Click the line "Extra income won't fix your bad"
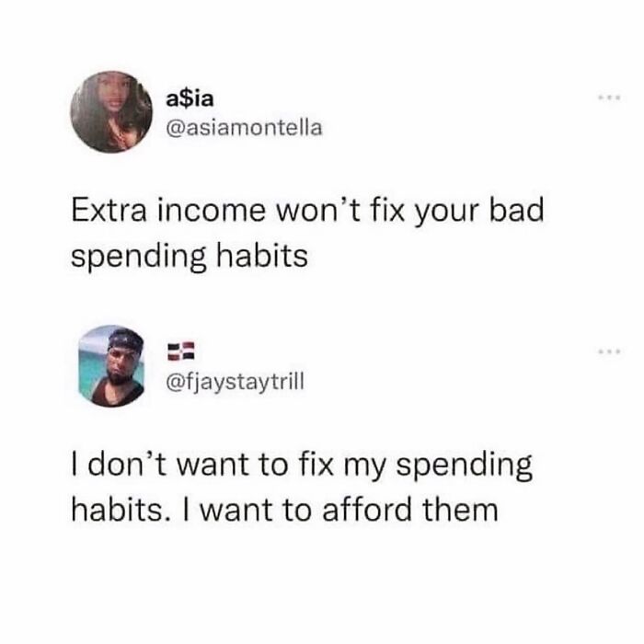 307,211
